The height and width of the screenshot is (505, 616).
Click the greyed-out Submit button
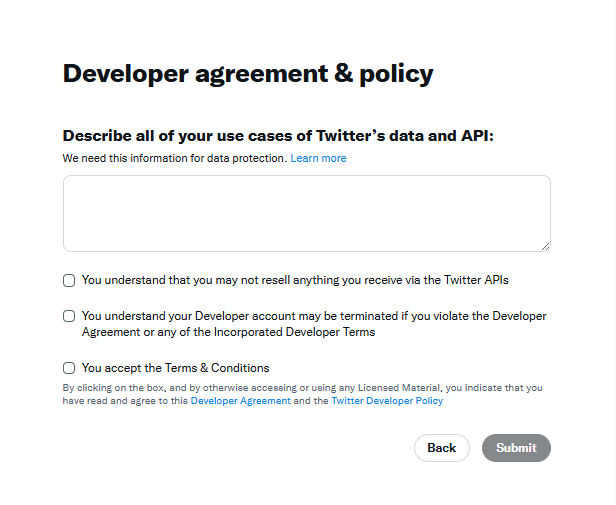pos(516,448)
